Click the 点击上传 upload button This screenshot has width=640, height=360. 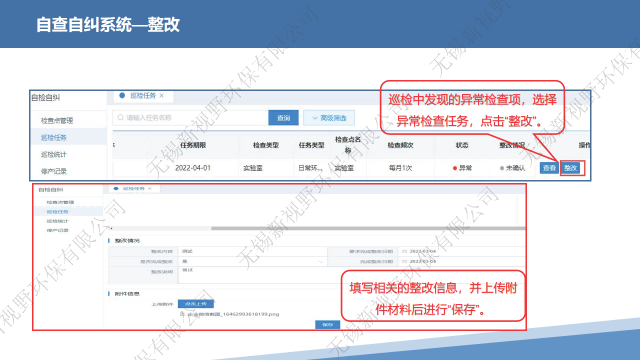196,304
